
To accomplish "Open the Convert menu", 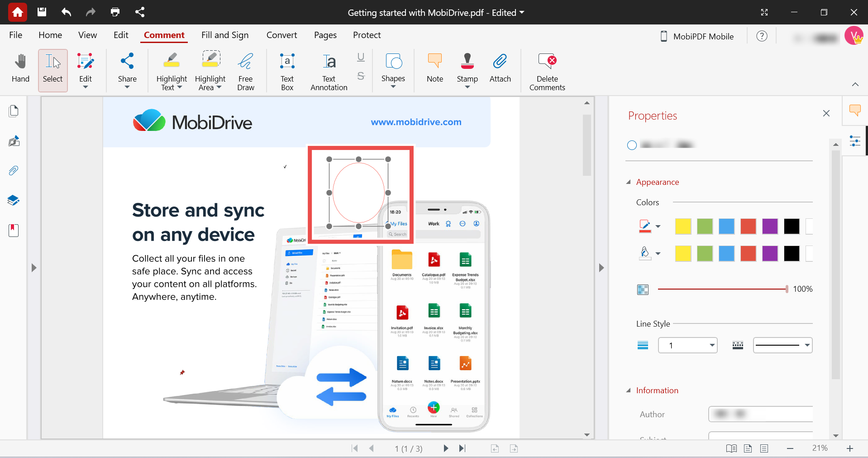I will (281, 35).
